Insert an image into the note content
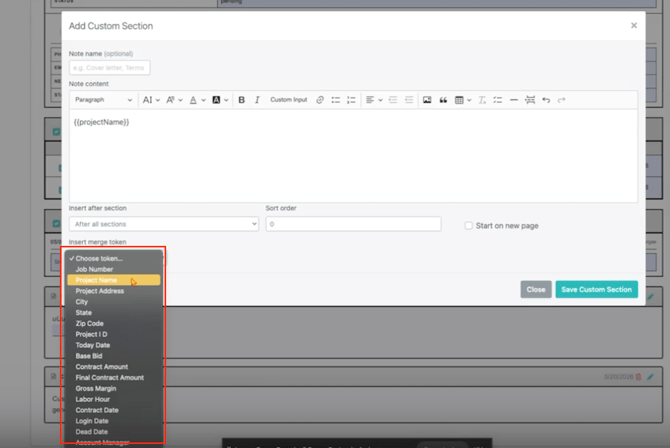The height and width of the screenshot is (448, 670). [427, 100]
